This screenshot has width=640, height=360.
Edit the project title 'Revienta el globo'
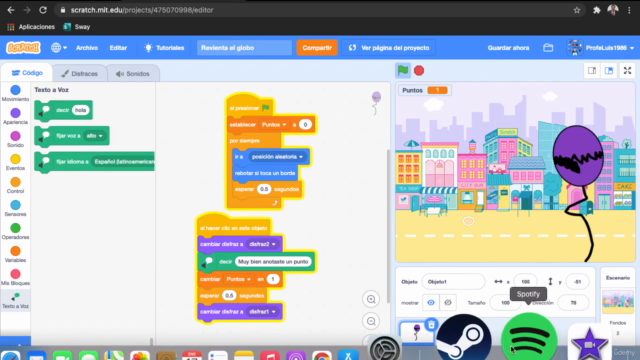click(244, 48)
